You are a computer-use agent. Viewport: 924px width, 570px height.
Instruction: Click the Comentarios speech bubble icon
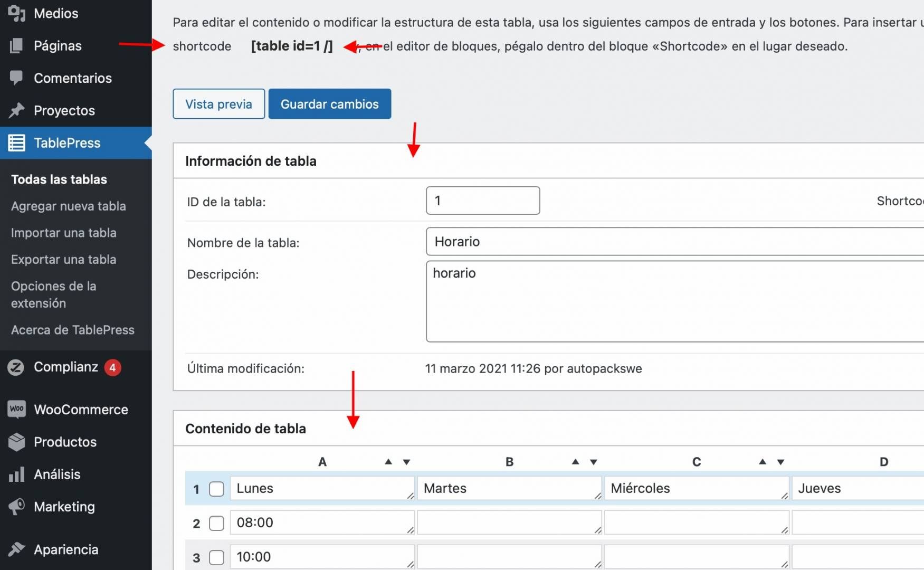pos(16,78)
